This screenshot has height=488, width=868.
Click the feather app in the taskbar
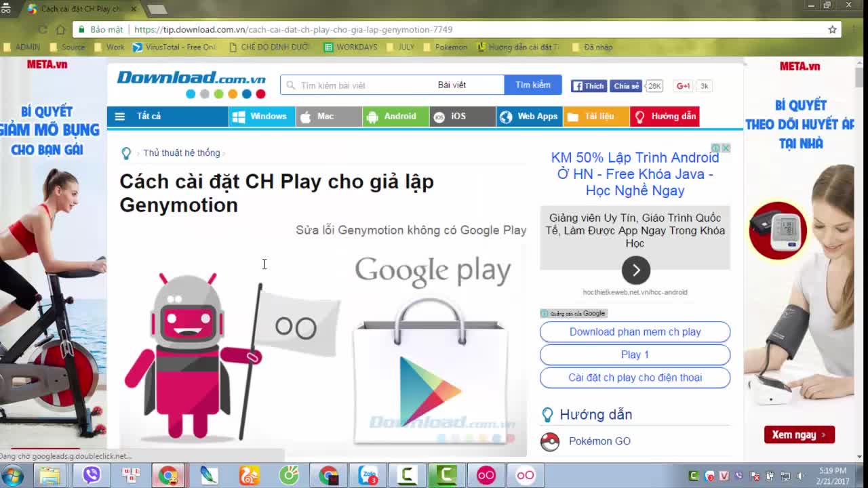(210, 476)
